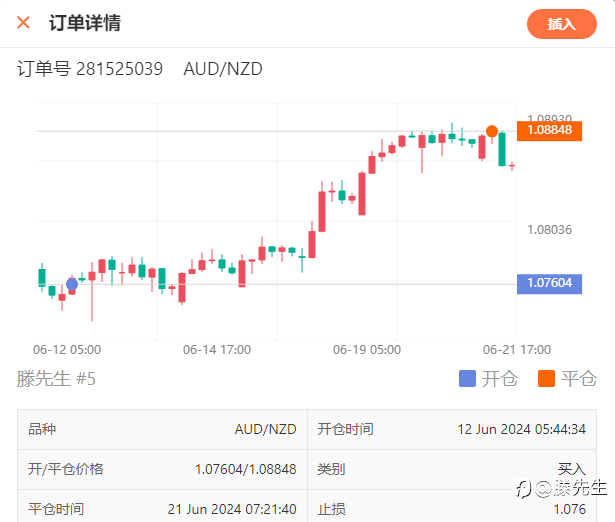The width and height of the screenshot is (615, 522).
Task: Click the 开仓 legend label text
Action: coord(499,379)
